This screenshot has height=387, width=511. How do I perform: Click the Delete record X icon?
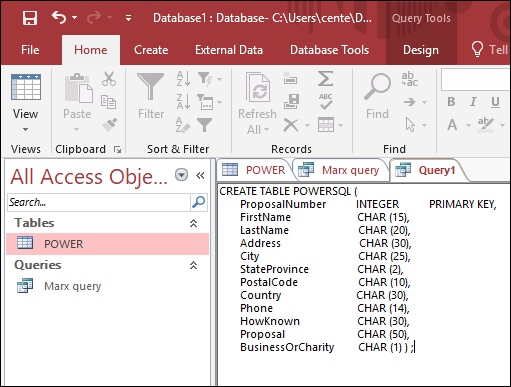[291, 125]
